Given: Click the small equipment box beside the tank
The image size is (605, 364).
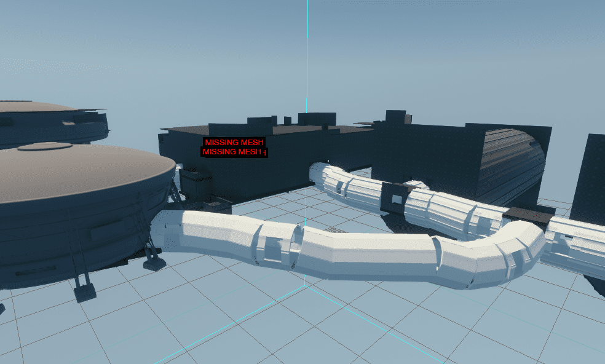Looking at the screenshot, I should coord(196,183).
